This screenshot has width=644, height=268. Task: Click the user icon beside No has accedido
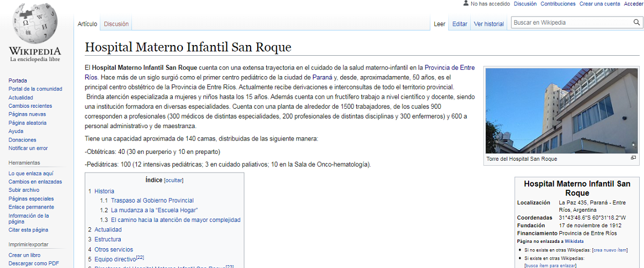pos(465,4)
